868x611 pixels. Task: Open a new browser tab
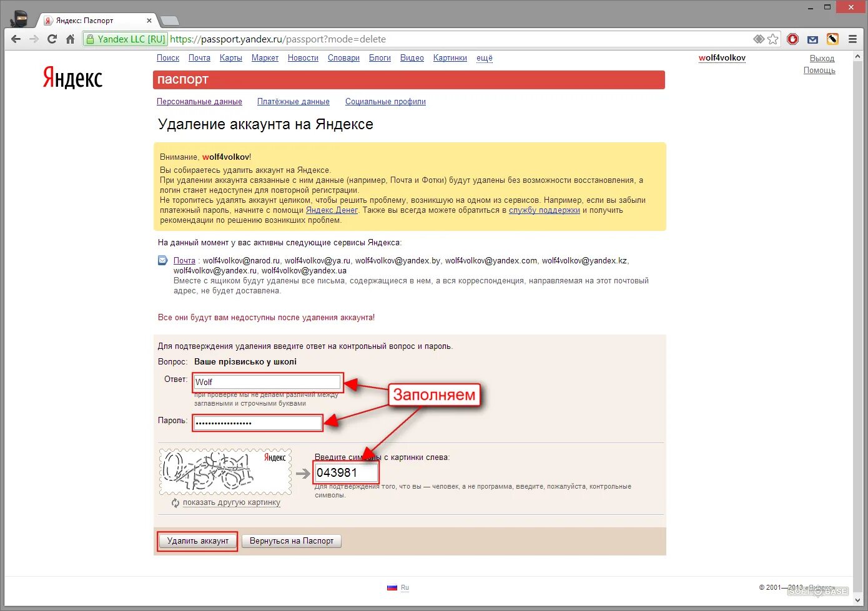pos(169,21)
